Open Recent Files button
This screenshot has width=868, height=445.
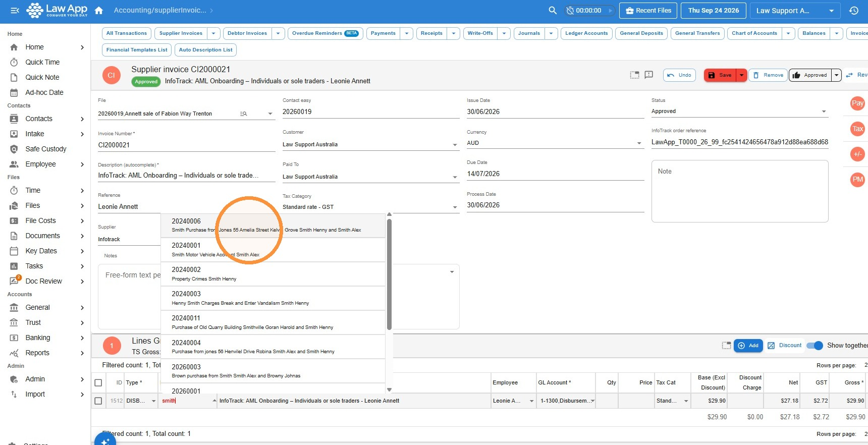click(648, 11)
